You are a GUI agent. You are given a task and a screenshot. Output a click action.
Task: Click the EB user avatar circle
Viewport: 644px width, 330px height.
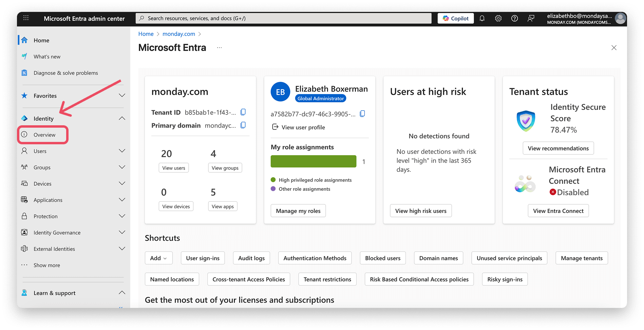click(x=280, y=92)
